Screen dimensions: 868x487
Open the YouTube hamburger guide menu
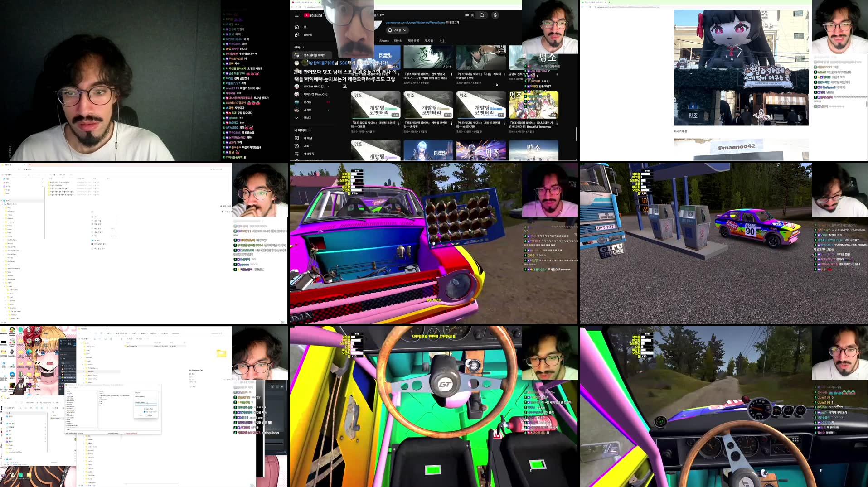(296, 15)
